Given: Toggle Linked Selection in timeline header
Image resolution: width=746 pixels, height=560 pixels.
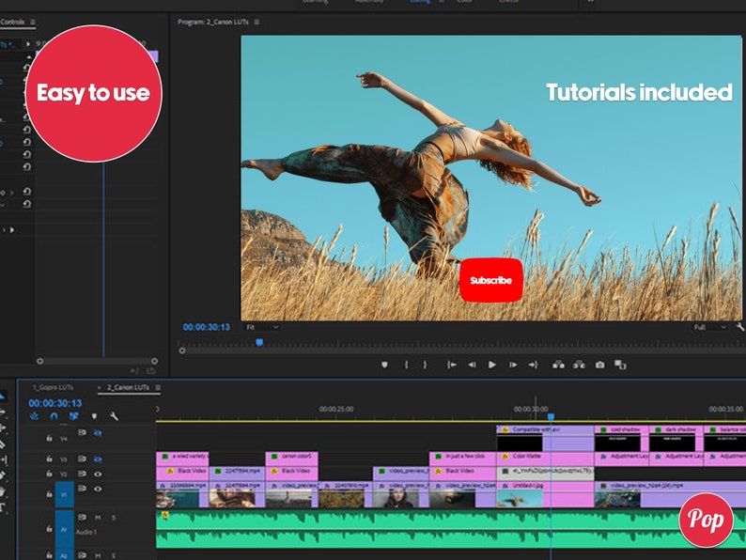Looking at the screenshot, I should coord(73,416).
